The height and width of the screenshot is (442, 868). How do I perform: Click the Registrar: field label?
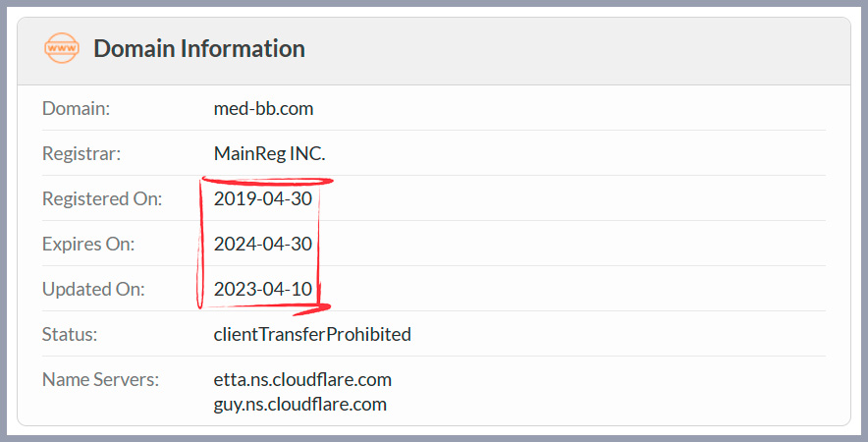coord(81,153)
